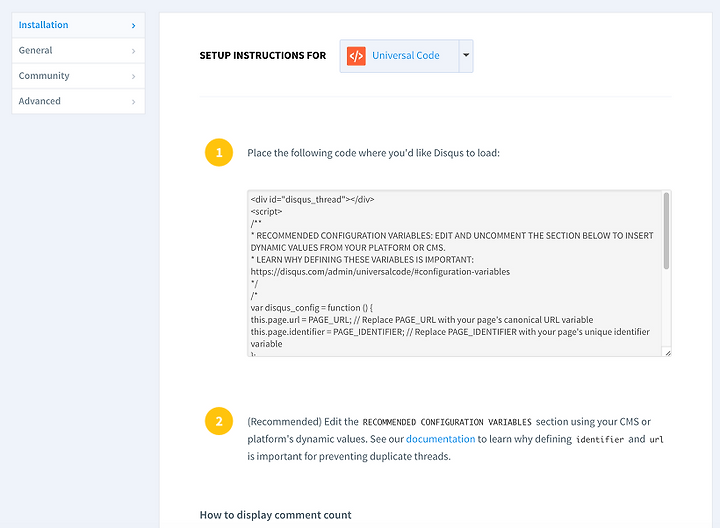Click the orange Universal Code icon
Image resolution: width=720 pixels, height=528 pixels.
point(356,56)
